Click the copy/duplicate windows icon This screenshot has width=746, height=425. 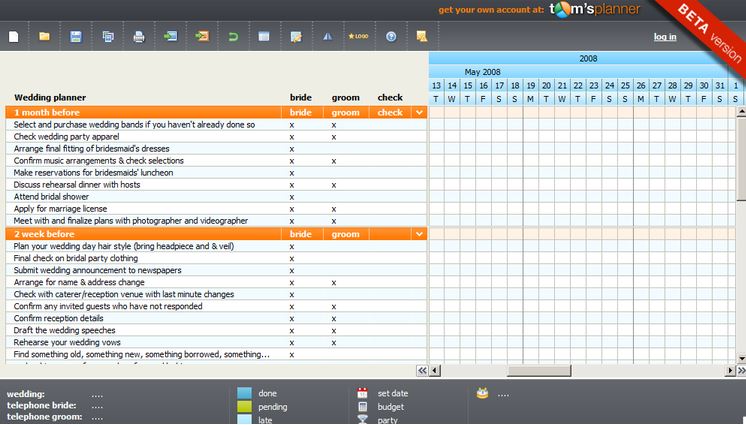pos(108,36)
